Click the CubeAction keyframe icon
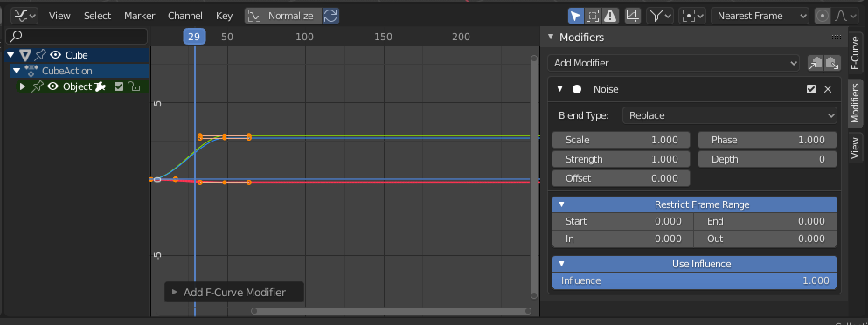 click(x=31, y=71)
